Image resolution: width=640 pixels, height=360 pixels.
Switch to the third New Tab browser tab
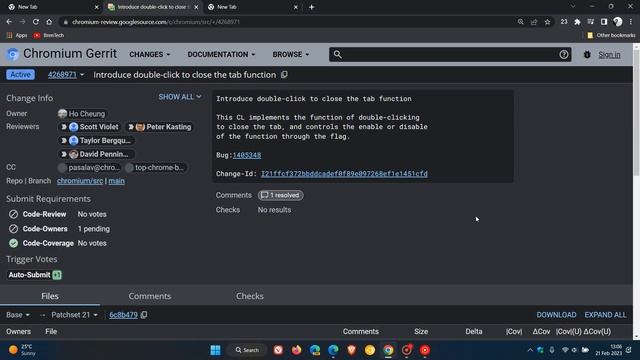click(251, 7)
